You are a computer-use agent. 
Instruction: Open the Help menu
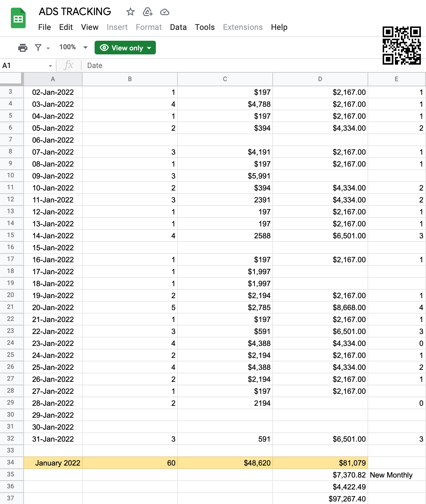(x=279, y=27)
